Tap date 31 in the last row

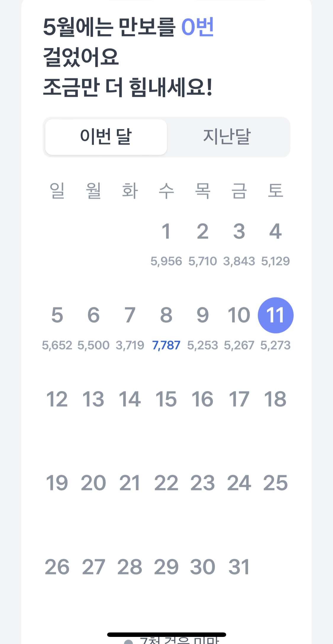[x=239, y=567]
